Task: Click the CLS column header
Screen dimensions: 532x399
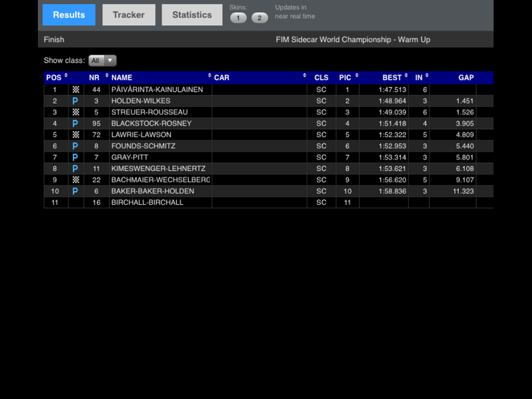Action: [321, 77]
